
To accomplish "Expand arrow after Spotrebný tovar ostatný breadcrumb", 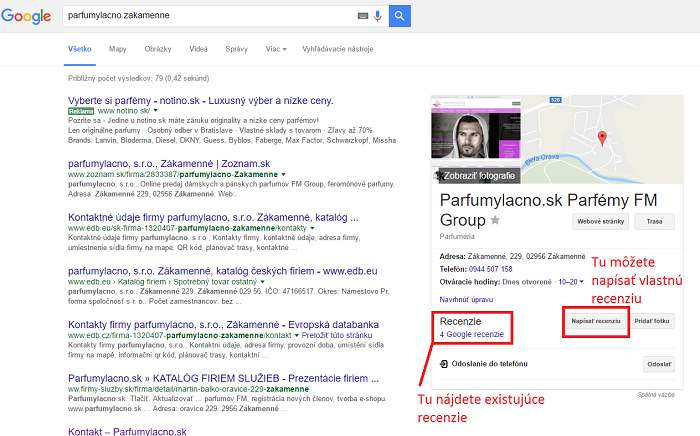I will (262, 282).
